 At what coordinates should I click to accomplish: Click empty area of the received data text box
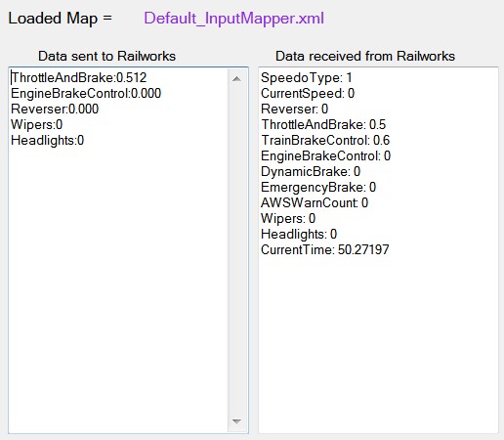378,342
